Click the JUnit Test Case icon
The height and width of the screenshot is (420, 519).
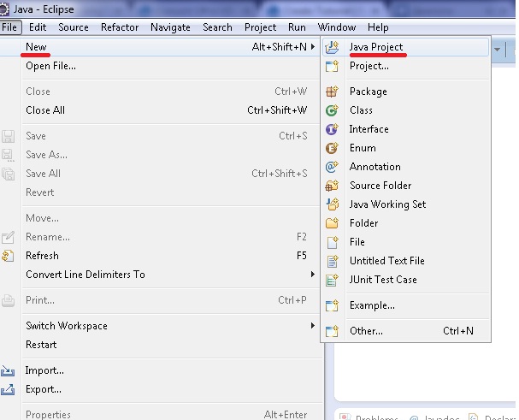(x=332, y=280)
